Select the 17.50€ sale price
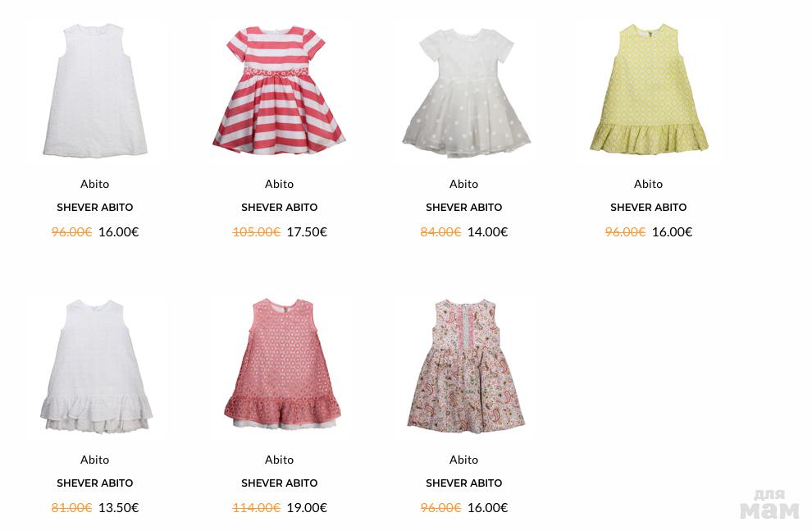The height and width of the screenshot is (531, 812). point(307,232)
